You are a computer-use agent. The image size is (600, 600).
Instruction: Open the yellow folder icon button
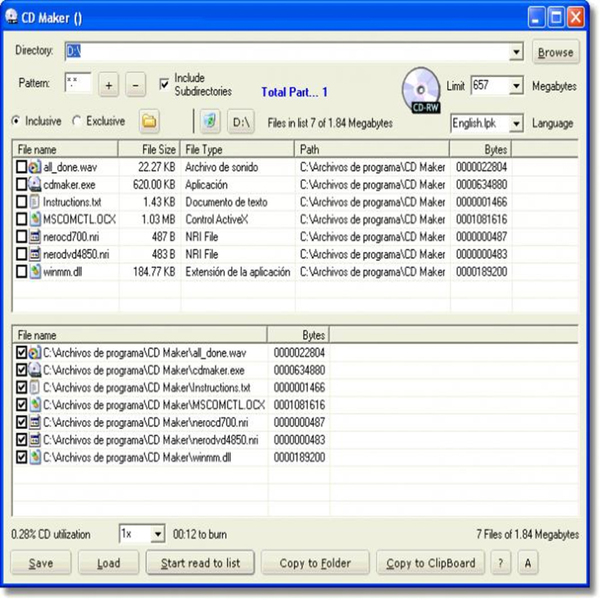(x=149, y=122)
